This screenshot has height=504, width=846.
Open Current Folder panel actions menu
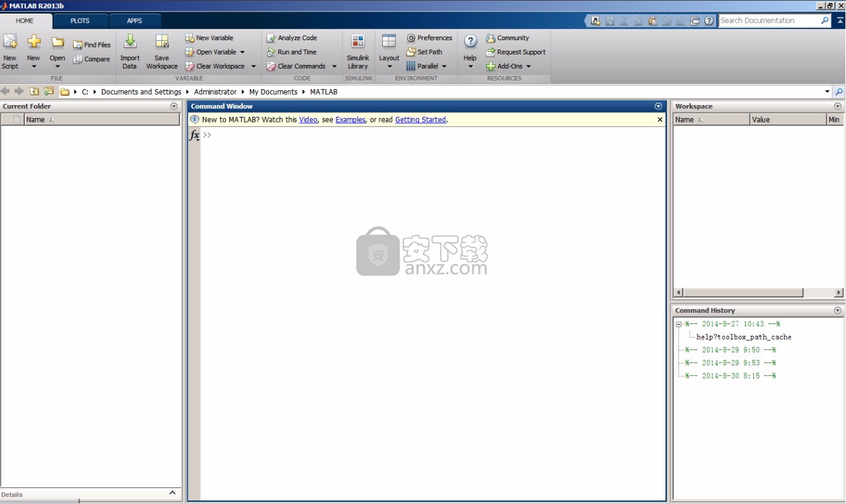(x=174, y=106)
